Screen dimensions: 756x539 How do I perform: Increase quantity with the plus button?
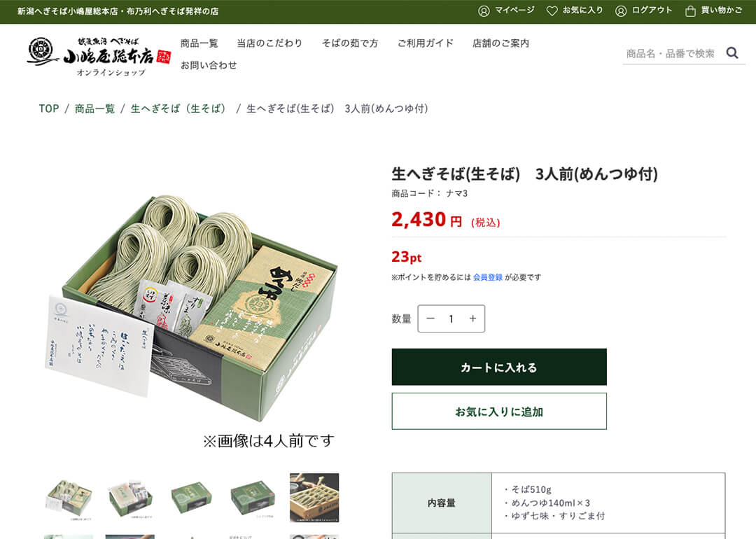point(472,318)
